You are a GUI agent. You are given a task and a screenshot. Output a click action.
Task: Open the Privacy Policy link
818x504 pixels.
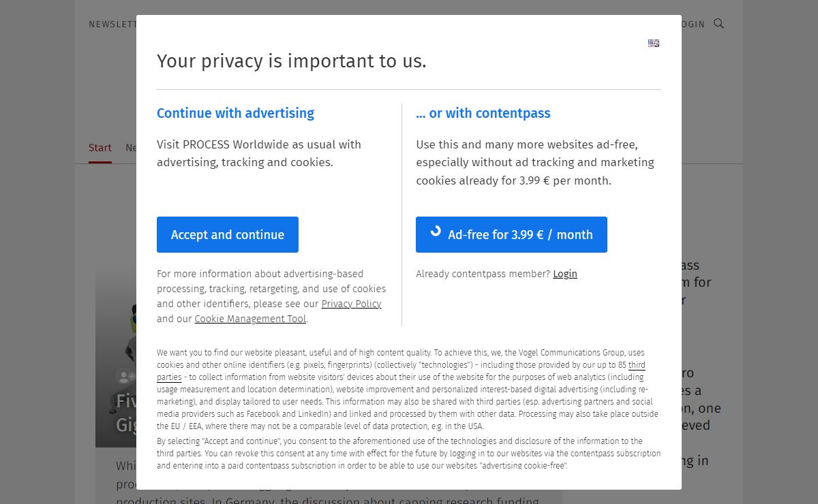(351, 304)
